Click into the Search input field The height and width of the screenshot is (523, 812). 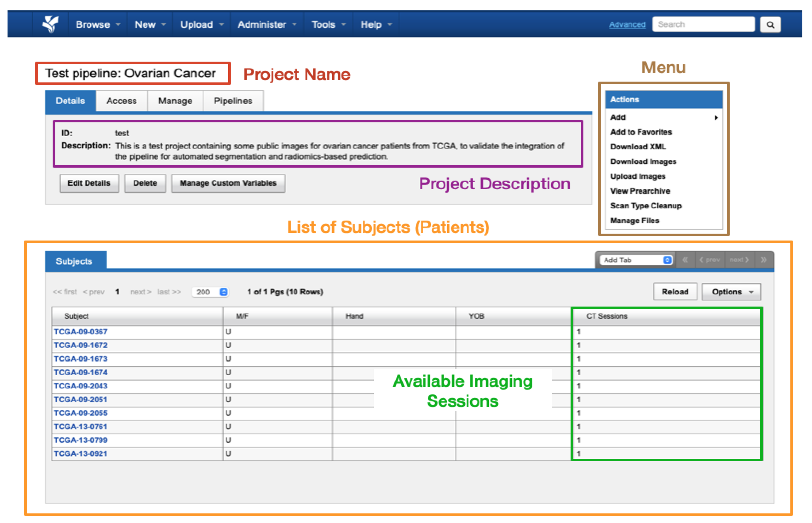point(703,24)
